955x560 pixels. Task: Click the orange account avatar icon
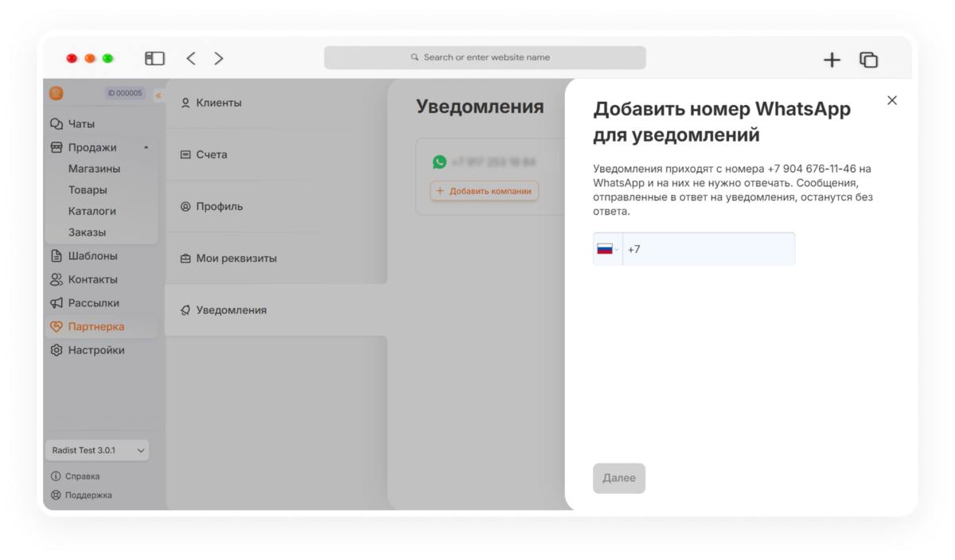coord(57,93)
